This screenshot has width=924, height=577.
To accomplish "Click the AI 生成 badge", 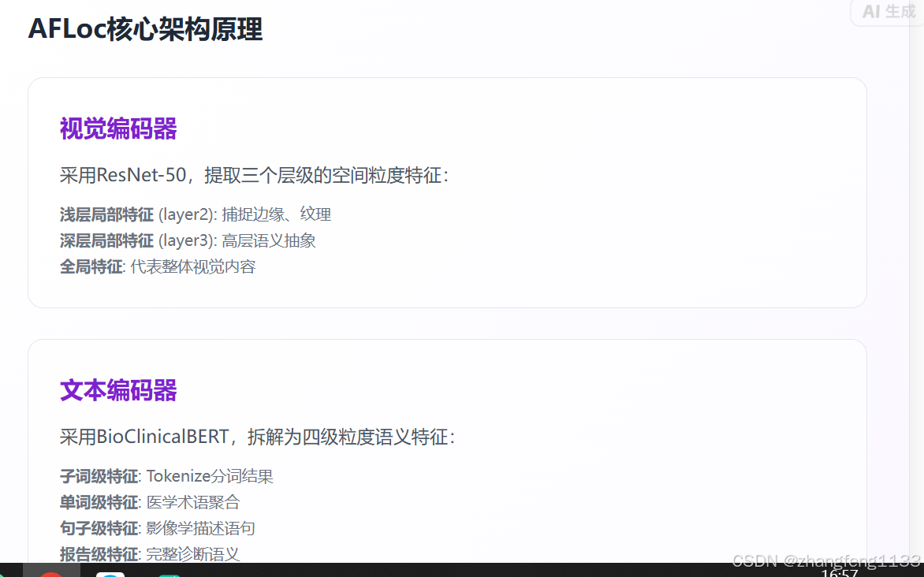I will (888, 11).
